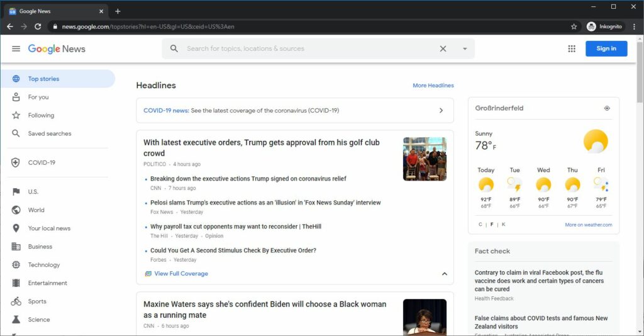Open Maxine Waters story thumbnail
Screen dimensions: 644x336
pos(425,317)
